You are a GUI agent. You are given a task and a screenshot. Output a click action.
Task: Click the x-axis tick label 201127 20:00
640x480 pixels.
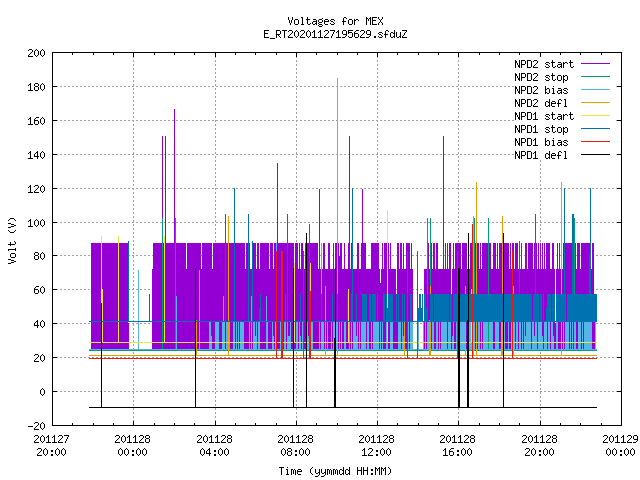pyautogui.click(x=51, y=446)
